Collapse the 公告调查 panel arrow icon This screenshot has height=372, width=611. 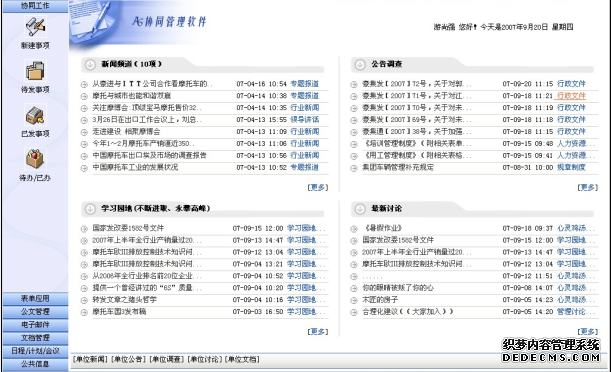[360, 64]
